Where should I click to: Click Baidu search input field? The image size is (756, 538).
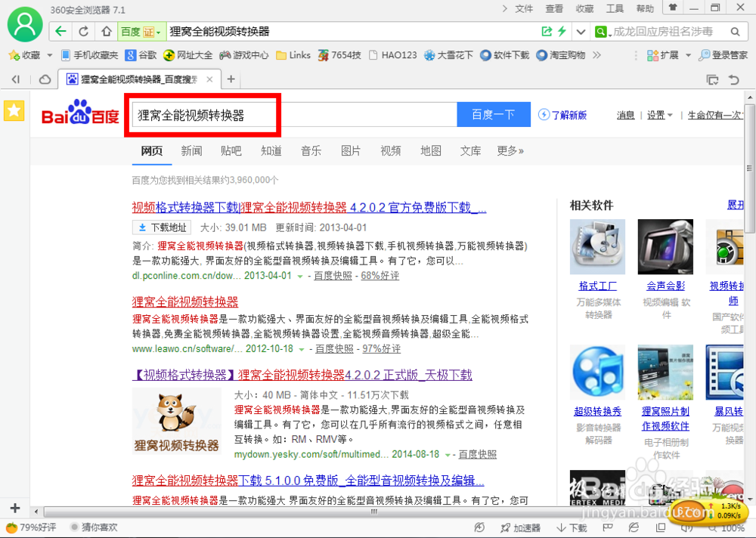pyautogui.click(x=294, y=115)
